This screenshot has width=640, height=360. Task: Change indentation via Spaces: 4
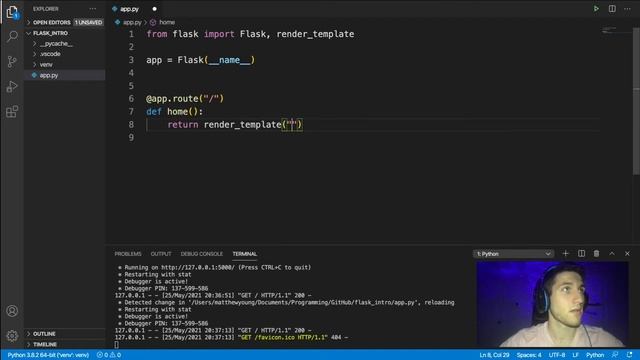tap(529, 355)
